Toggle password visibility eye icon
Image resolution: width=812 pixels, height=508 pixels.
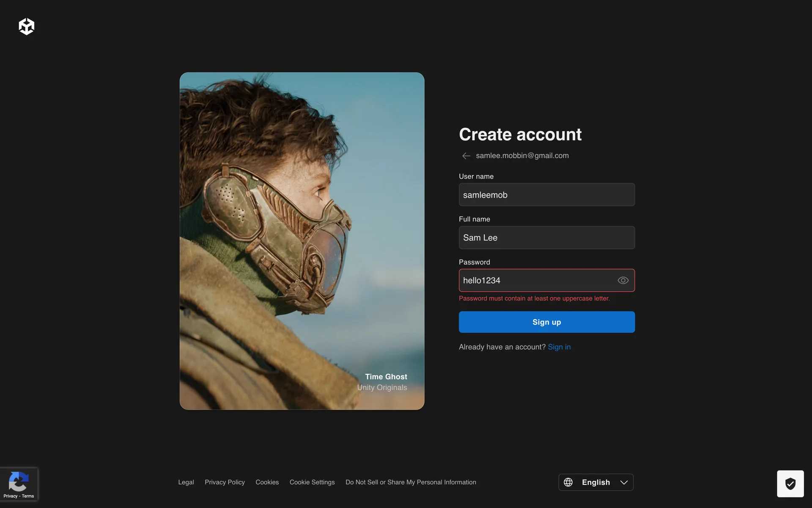[x=623, y=280]
